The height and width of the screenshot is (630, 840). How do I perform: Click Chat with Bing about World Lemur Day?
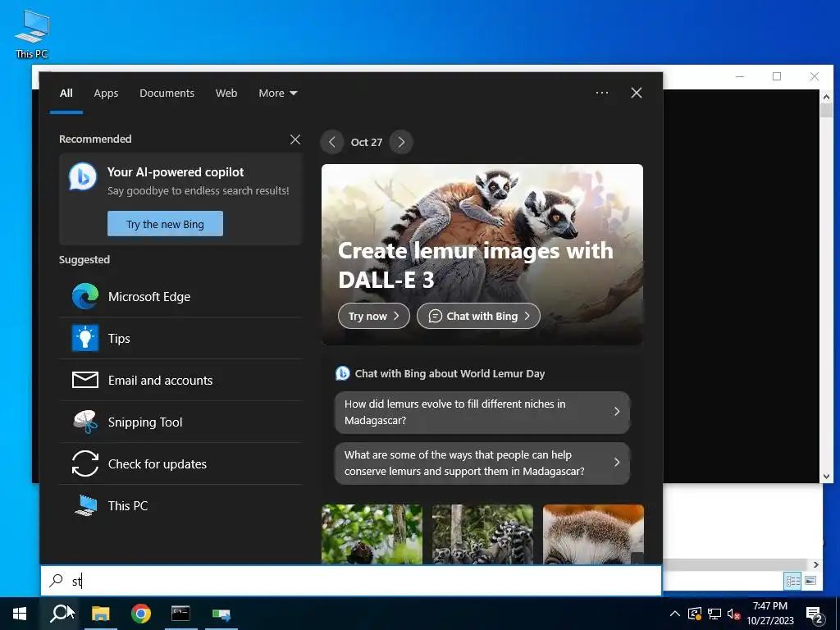pyautogui.click(x=450, y=373)
